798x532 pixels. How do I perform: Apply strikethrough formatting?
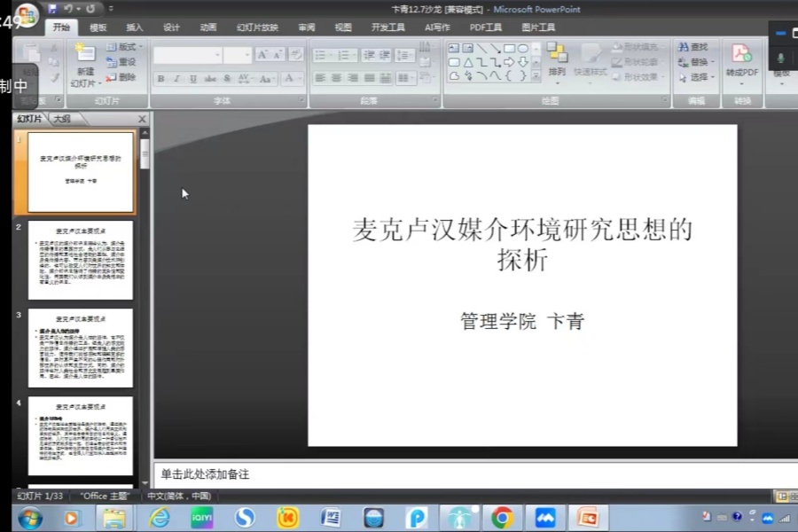[x=210, y=78]
